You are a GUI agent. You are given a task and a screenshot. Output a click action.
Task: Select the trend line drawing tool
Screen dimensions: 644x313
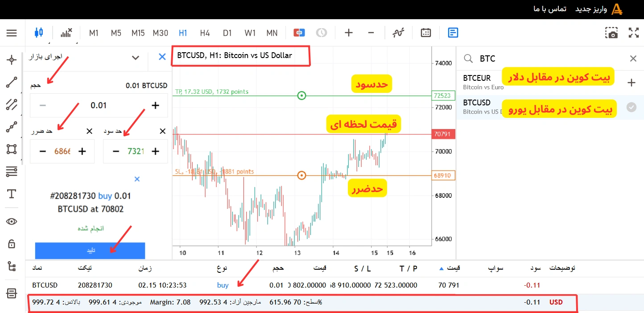(12, 82)
